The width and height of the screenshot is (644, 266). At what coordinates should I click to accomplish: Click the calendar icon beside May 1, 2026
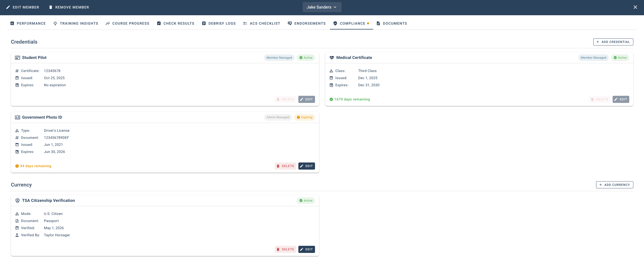click(17, 228)
